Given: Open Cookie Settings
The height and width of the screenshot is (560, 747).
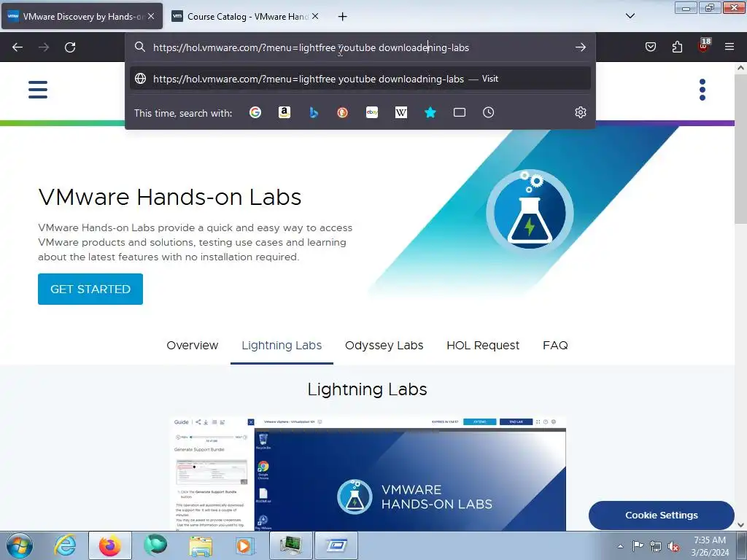Looking at the screenshot, I should tap(661, 516).
